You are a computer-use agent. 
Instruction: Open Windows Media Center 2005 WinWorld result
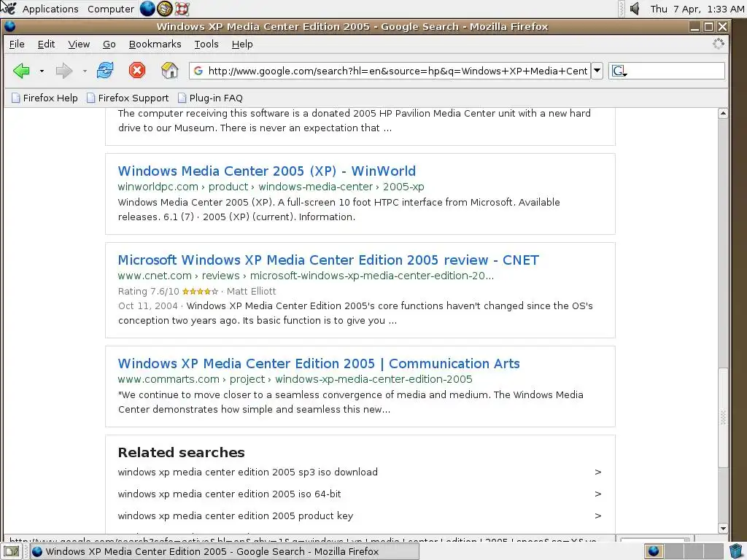(x=266, y=171)
